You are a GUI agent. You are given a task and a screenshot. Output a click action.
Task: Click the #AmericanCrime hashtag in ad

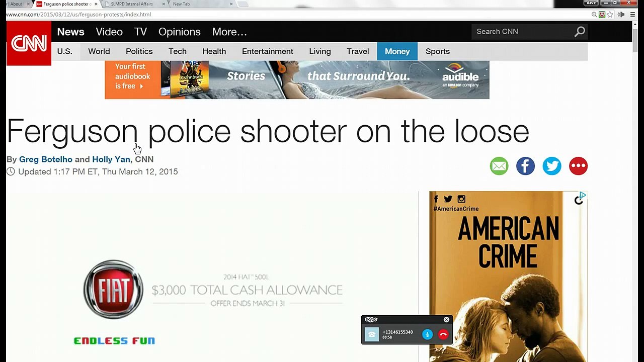pos(456,209)
